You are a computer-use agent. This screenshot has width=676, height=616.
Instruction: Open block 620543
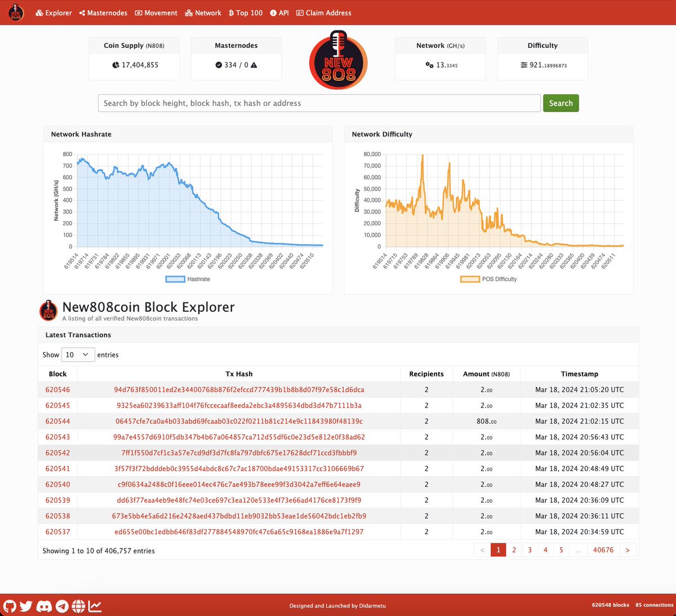pyautogui.click(x=58, y=437)
